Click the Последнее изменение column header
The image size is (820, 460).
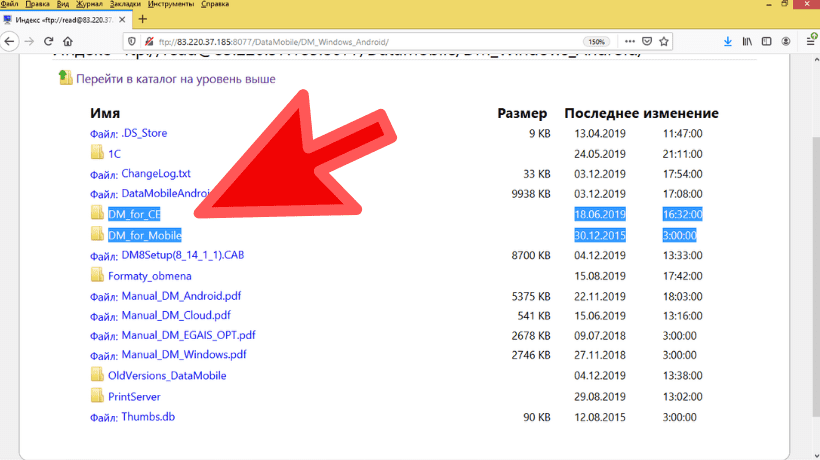pos(641,113)
